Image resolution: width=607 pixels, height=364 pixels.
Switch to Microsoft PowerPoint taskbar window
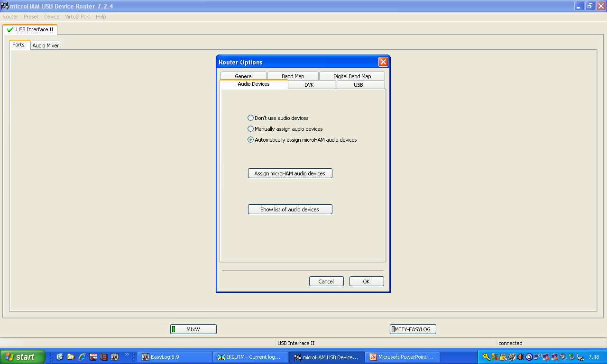[403, 357]
